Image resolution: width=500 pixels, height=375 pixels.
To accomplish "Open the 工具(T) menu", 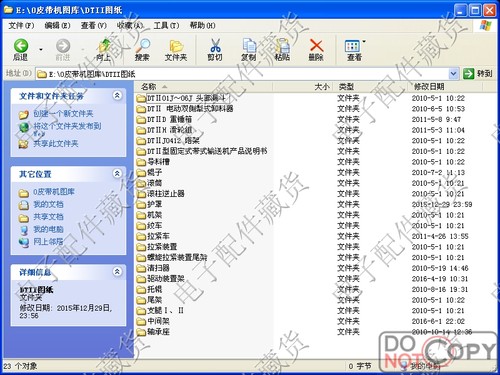I will tap(166, 25).
